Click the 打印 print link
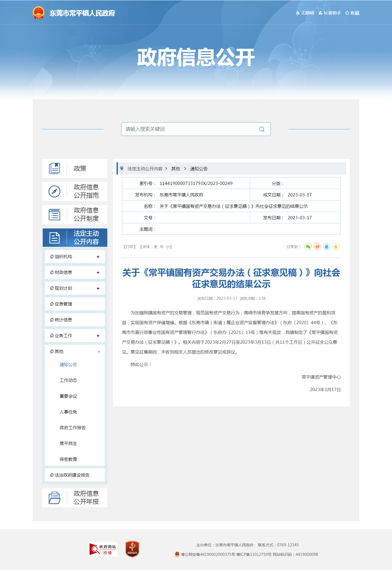Screen dimensions: 392x570 click(x=130, y=247)
